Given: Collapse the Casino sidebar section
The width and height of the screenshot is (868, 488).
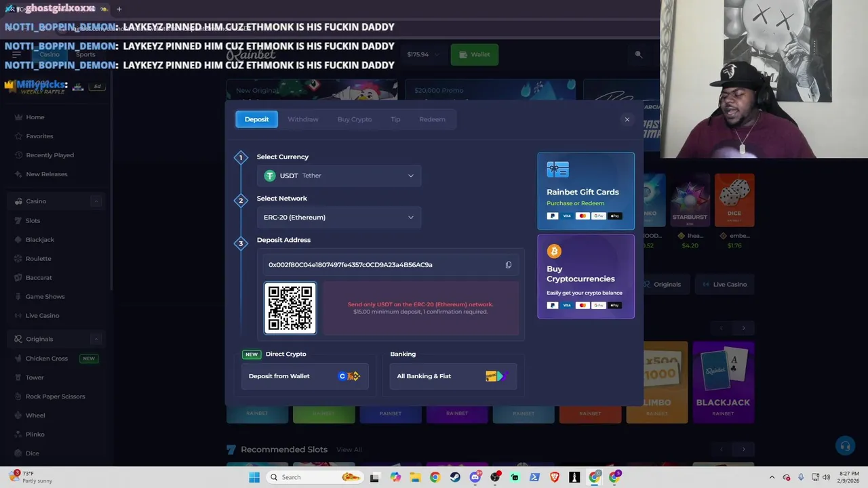Looking at the screenshot, I should pos(96,201).
